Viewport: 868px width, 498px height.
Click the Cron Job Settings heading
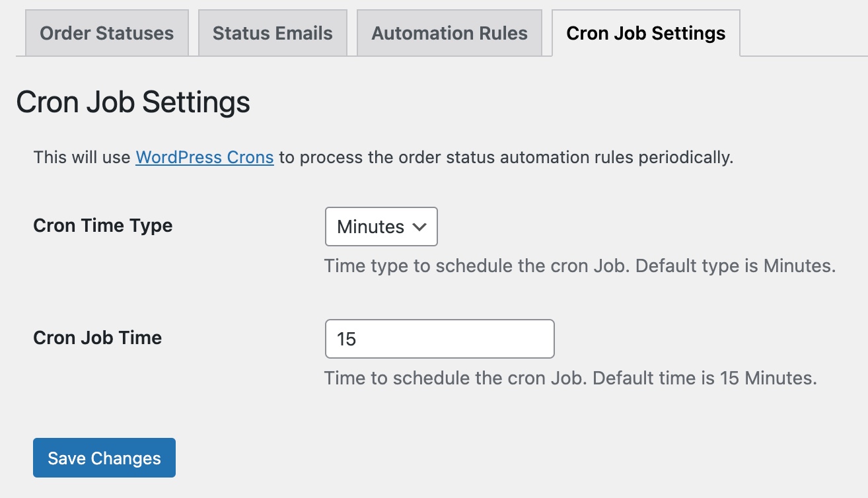click(x=133, y=102)
